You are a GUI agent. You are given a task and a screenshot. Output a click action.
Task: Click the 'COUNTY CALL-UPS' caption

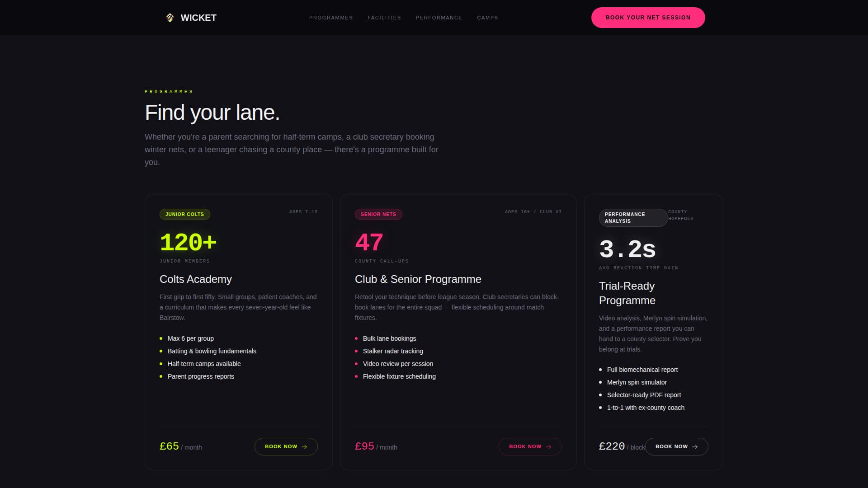[382, 261]
